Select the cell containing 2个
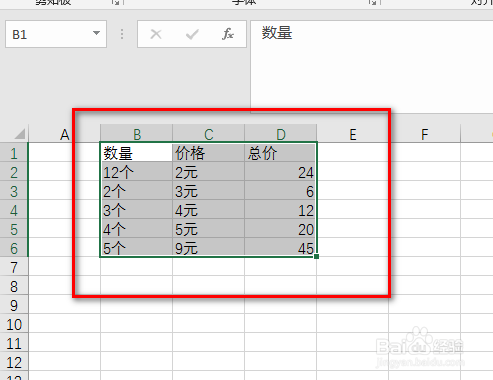The height and width of the screenshot is (380, 493). (136, 191)
